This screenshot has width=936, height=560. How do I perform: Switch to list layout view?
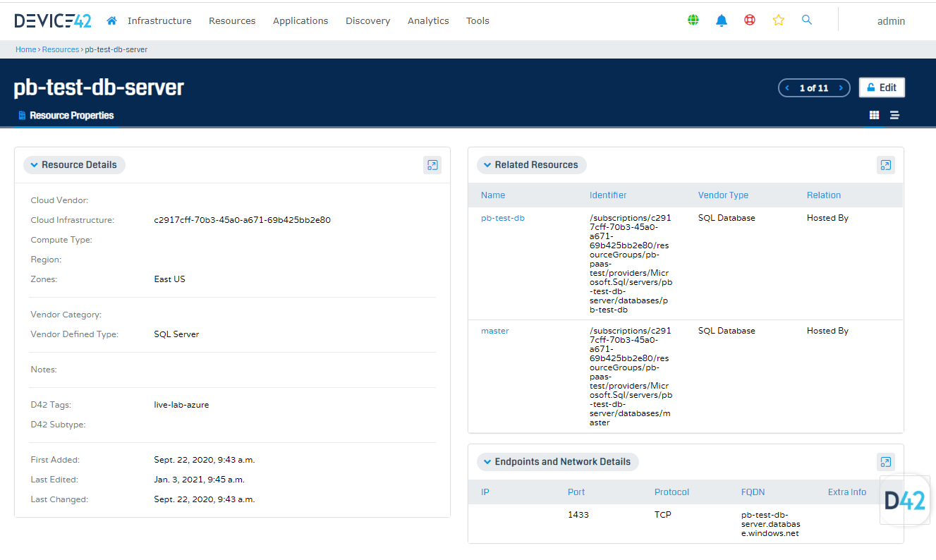(x=894, y=116)
